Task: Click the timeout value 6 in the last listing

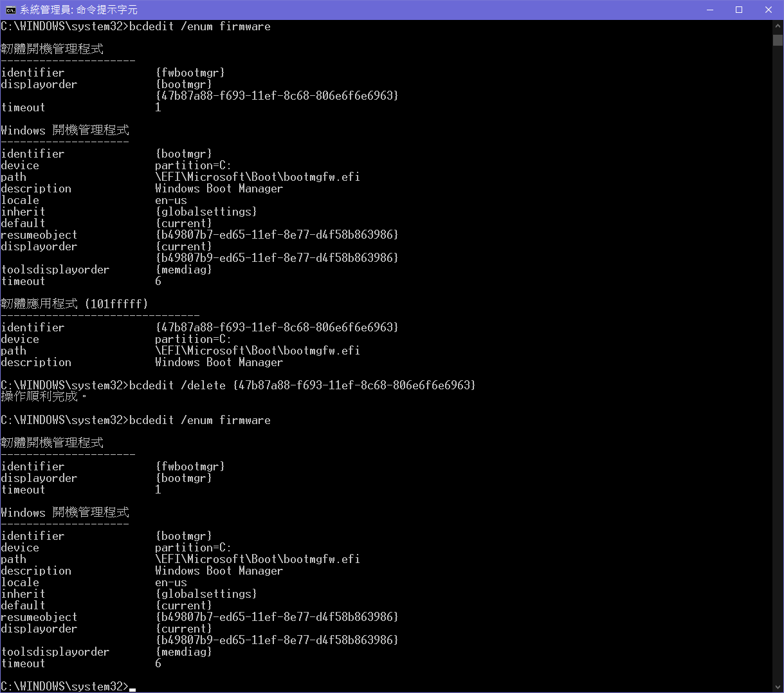Action: (x=158, y=663)
